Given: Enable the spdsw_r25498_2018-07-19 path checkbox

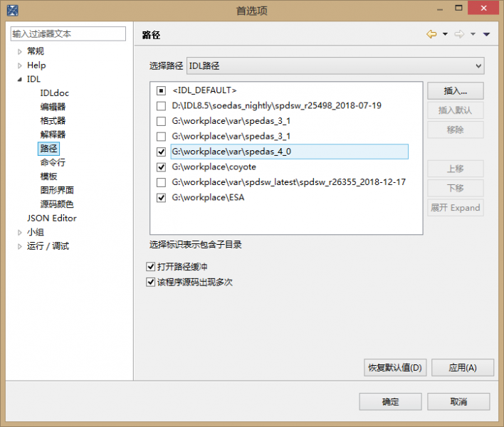Looking at the screenshot, I should point(161,106).
